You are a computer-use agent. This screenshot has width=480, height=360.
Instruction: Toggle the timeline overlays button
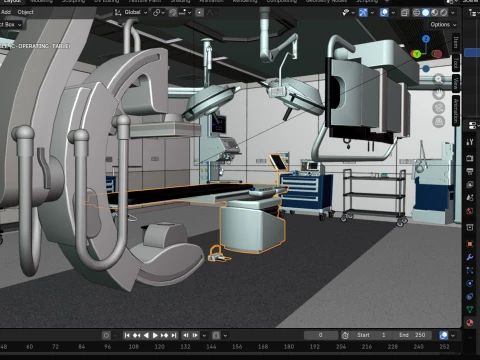444,335
